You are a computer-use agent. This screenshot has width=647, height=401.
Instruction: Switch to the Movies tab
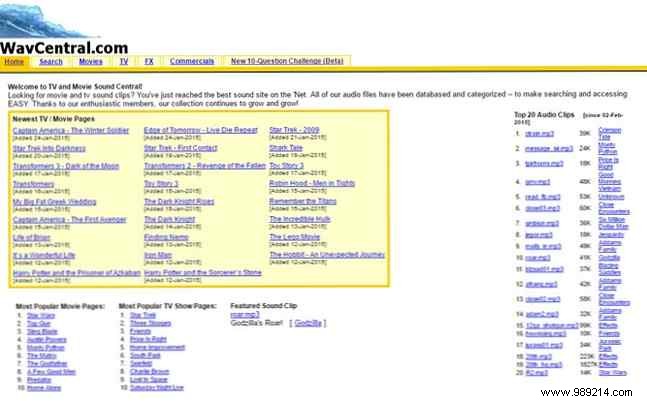pos(90,61)
